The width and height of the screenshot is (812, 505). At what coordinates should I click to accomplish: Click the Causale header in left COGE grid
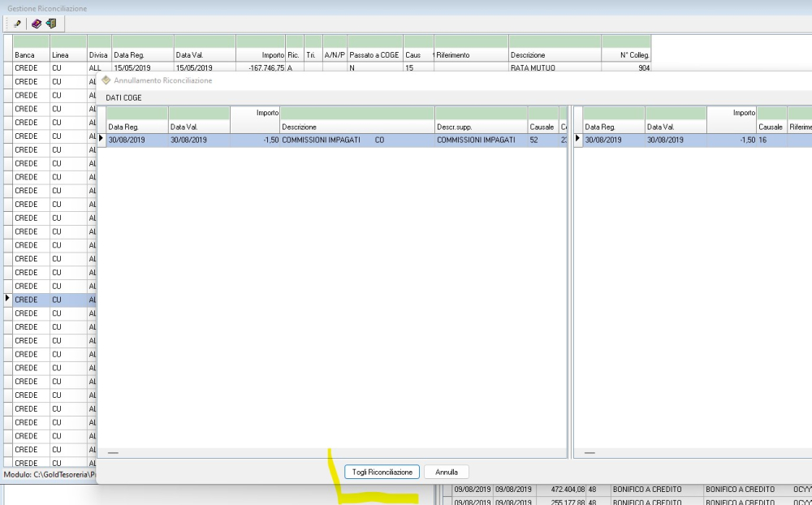[x=542, y=127]
